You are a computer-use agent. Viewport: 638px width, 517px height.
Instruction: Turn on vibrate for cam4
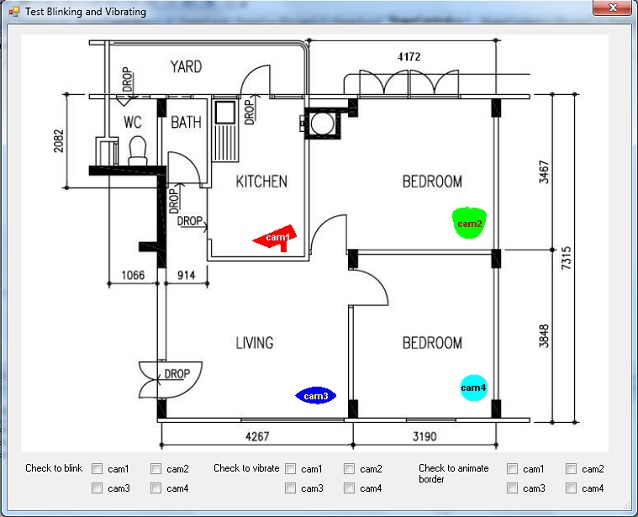point(349,488)
